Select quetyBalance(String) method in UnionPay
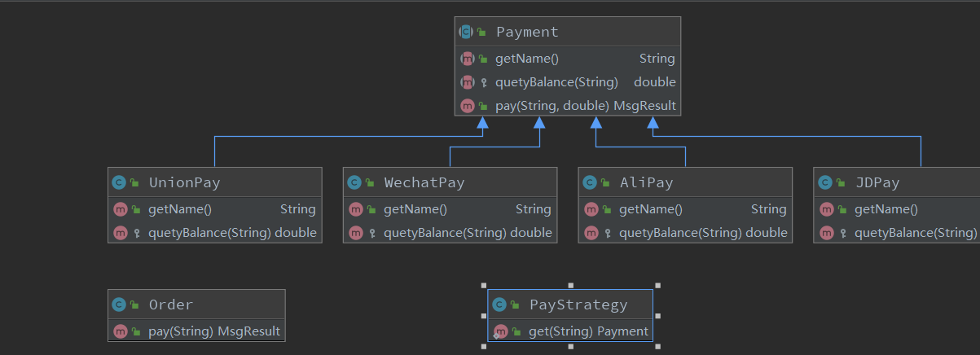The image size is (980, 355). 213,233
